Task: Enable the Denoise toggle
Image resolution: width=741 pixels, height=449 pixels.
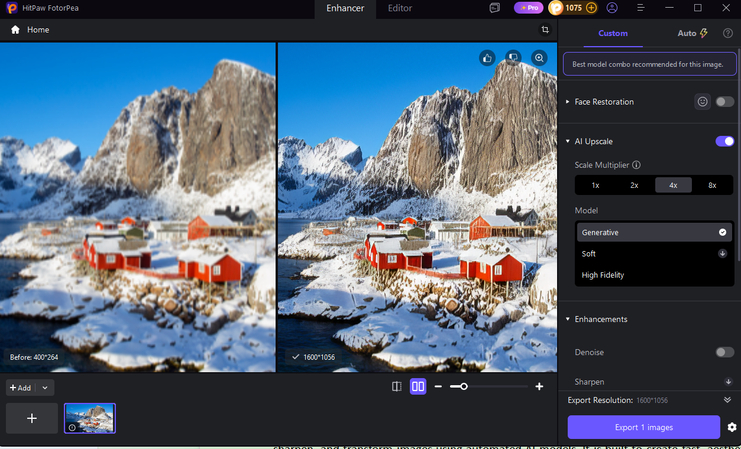Action: pos(724,352)
